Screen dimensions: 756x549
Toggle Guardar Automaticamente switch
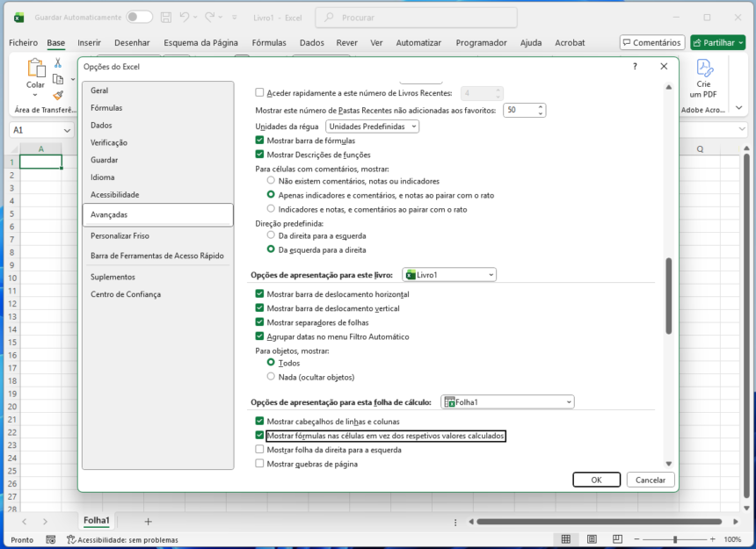138,17
